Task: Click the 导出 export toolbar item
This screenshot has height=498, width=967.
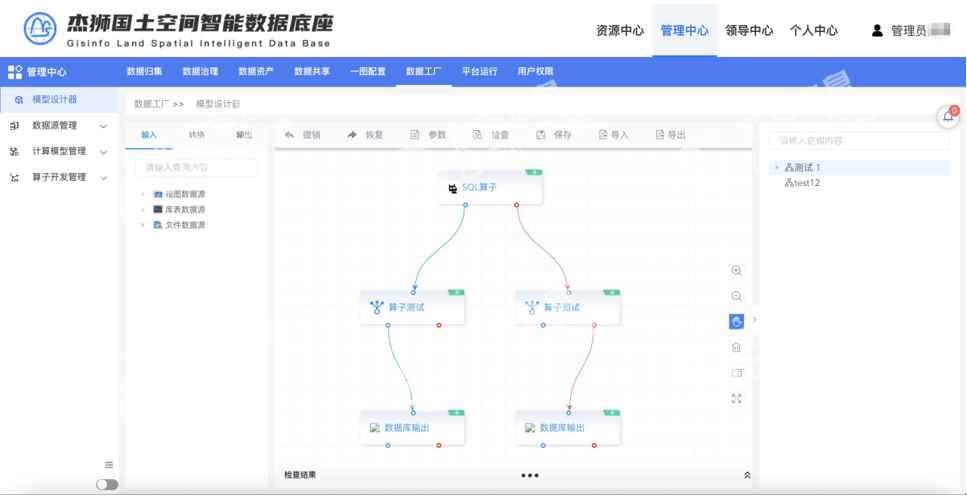Action: coord(671,135)
